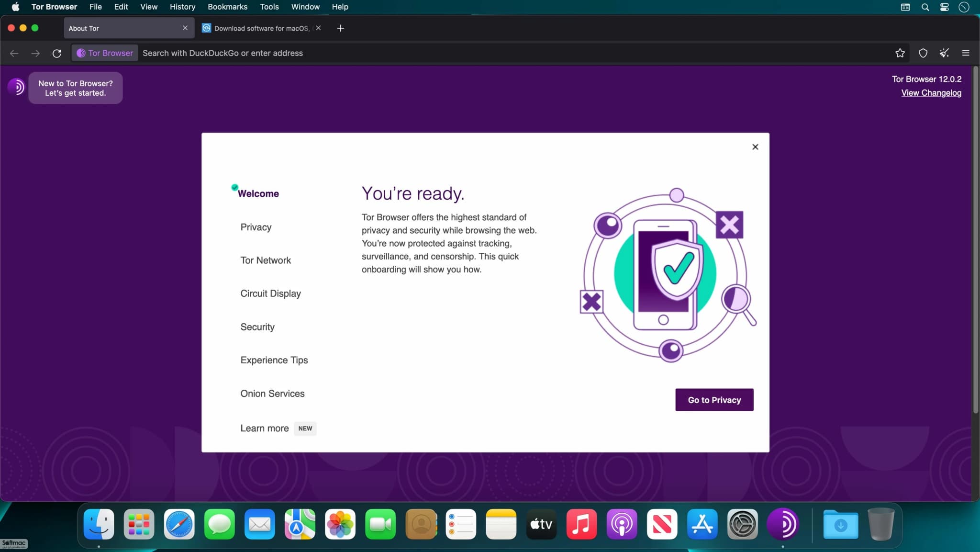This screenshot has width=980, height=552.
Task: Switch to Download software for macOS tab
Action: coord(261,28)
